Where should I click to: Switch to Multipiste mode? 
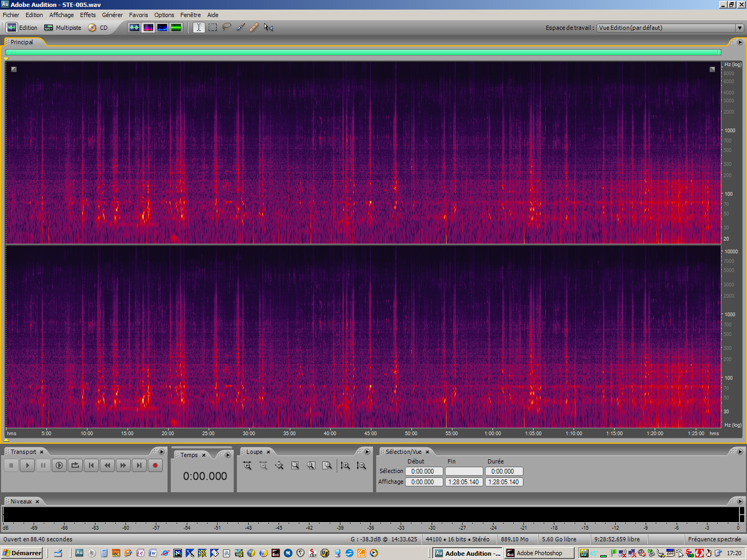click(x=62, y=27)
